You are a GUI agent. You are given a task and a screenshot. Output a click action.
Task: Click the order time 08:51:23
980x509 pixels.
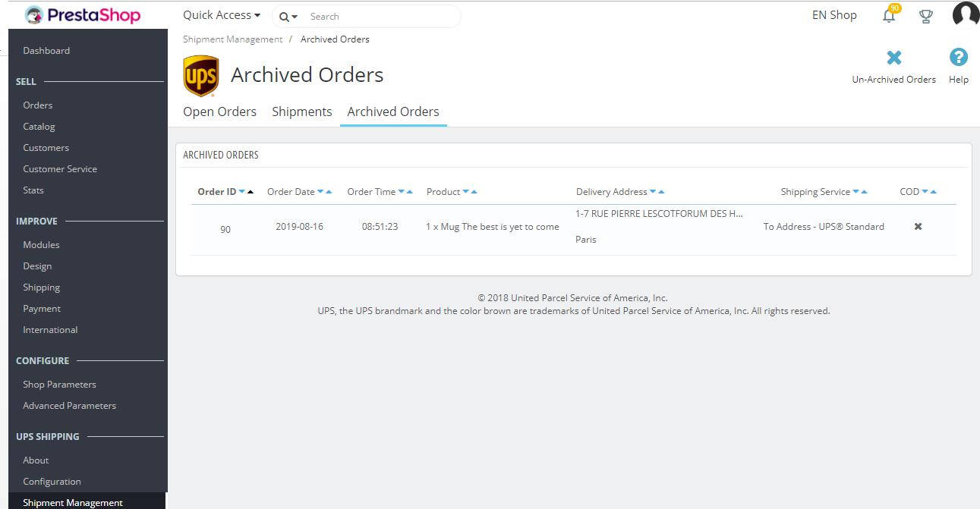pos(380,227)
